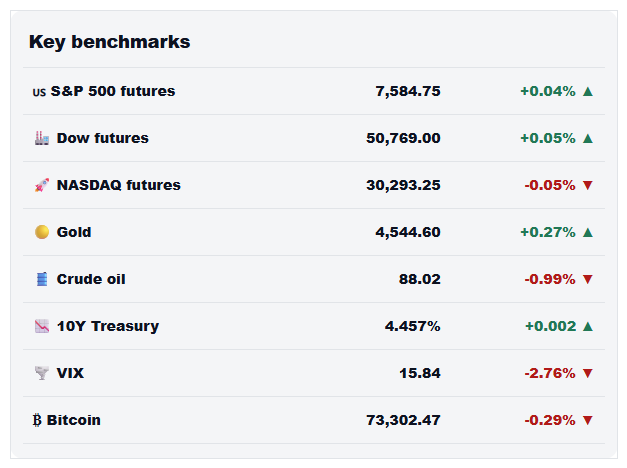The image size is (627, 468).
Task: Click the tornado icon beside VIX
Action: click(x=42, y=373)
